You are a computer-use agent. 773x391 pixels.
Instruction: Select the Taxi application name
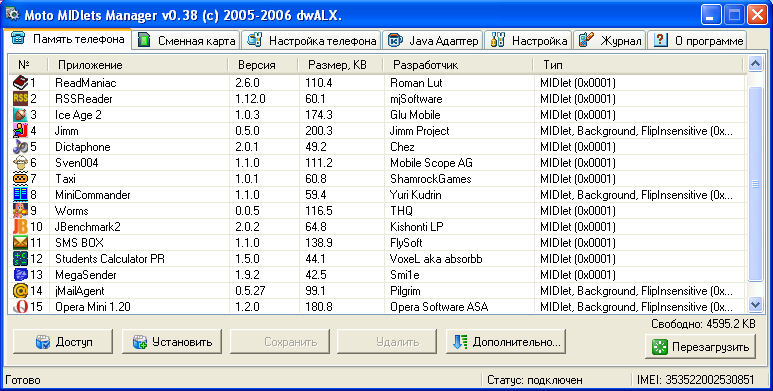click(65, 179)
